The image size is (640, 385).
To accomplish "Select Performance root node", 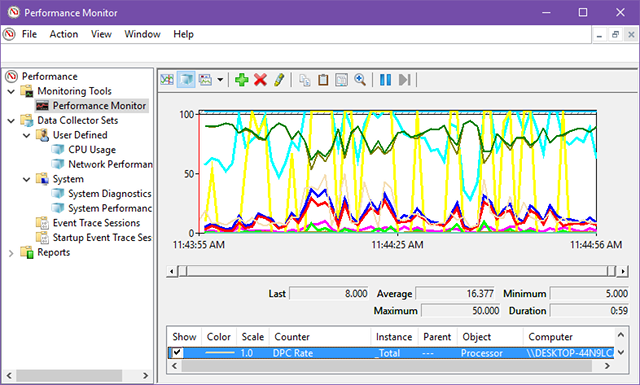I will tap(49, 76).
